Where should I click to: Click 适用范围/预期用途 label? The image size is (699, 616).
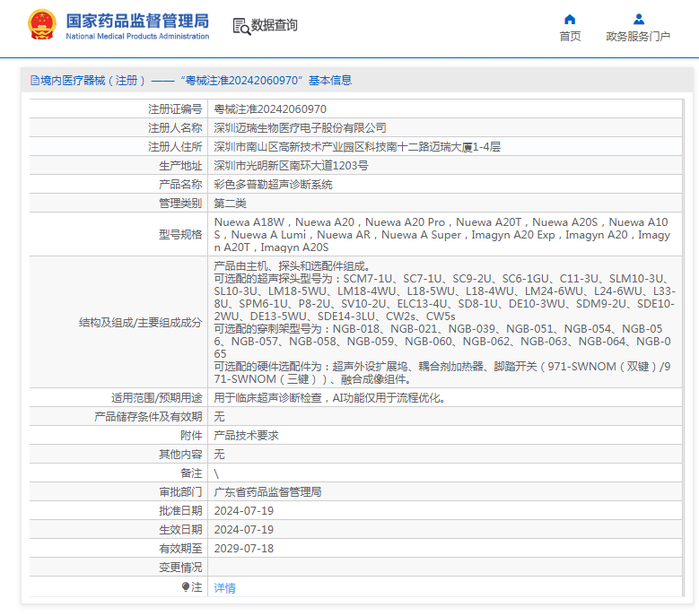(x=157, y=398)
